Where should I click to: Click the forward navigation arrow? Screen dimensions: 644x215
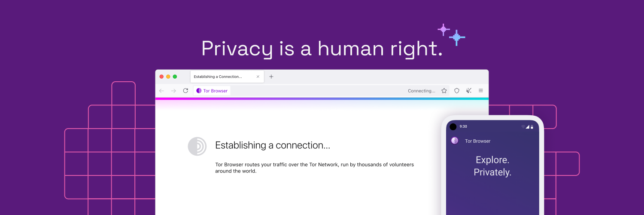pos(173,91)
